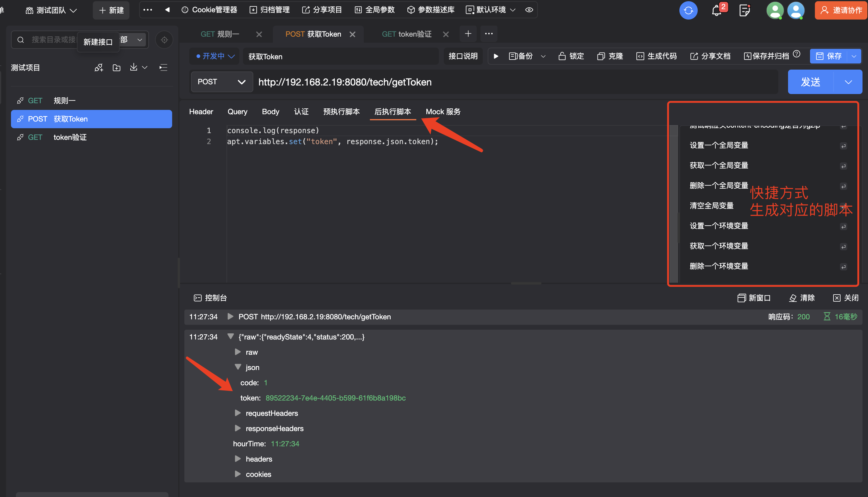Open the notifications bell
Image resolution: width=868 pixels, height=497 pixels.
click(x=716, y=11)
